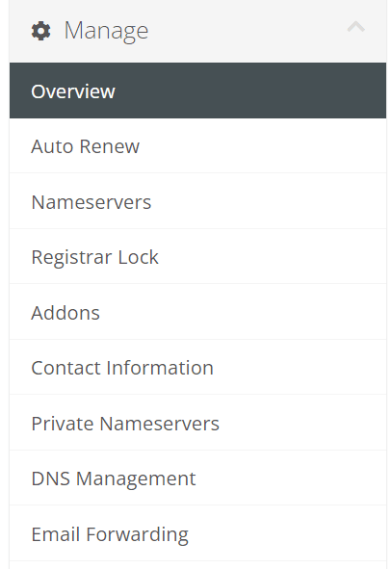
Task: View the domain Addons
Action: tap(197, 312)
